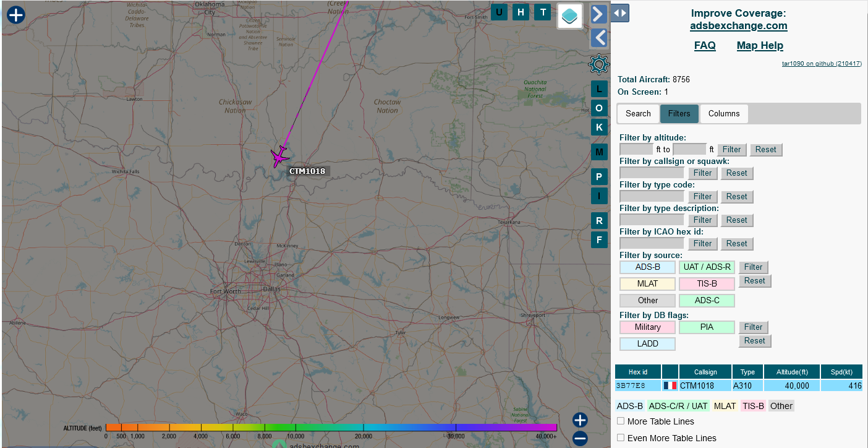Toggle the H map button
The height and width of the screenshot is (448, 868).
521,12
